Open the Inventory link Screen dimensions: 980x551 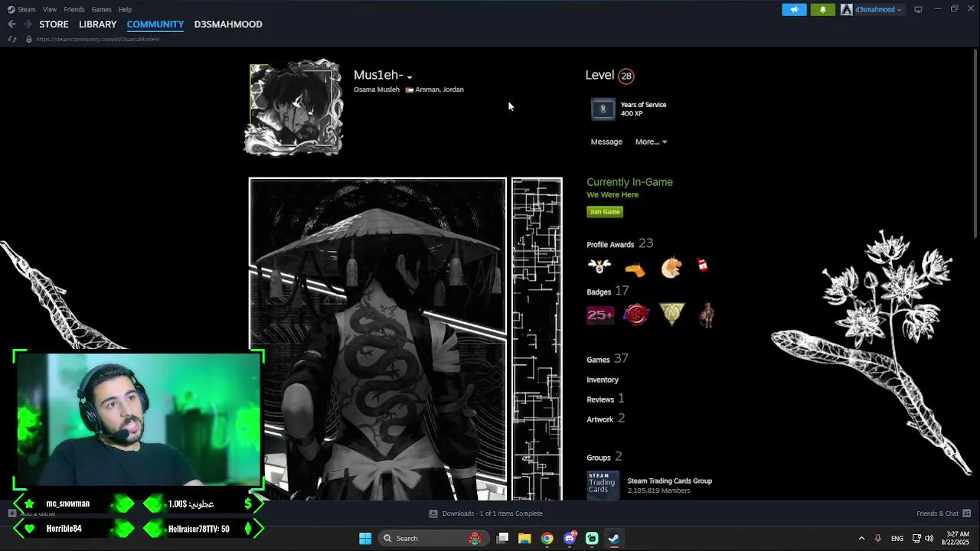(x=603, y=380)
